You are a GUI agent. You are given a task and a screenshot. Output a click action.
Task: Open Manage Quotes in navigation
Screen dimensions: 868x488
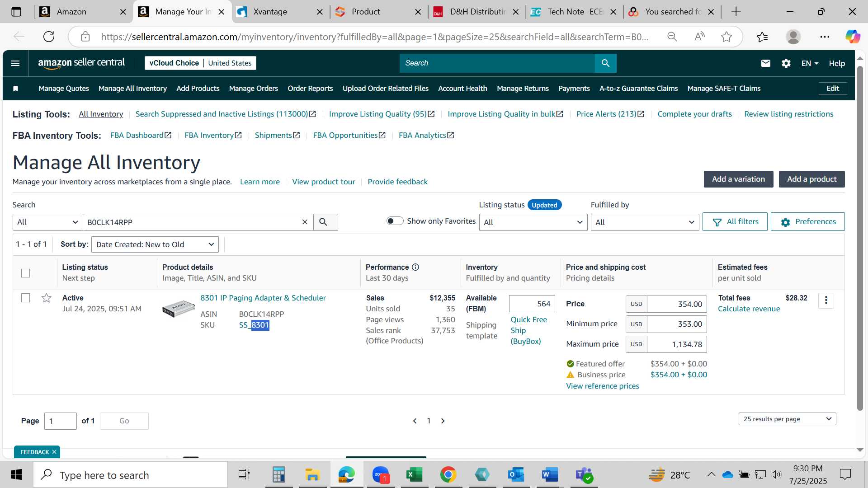click(x=64, y=89)
